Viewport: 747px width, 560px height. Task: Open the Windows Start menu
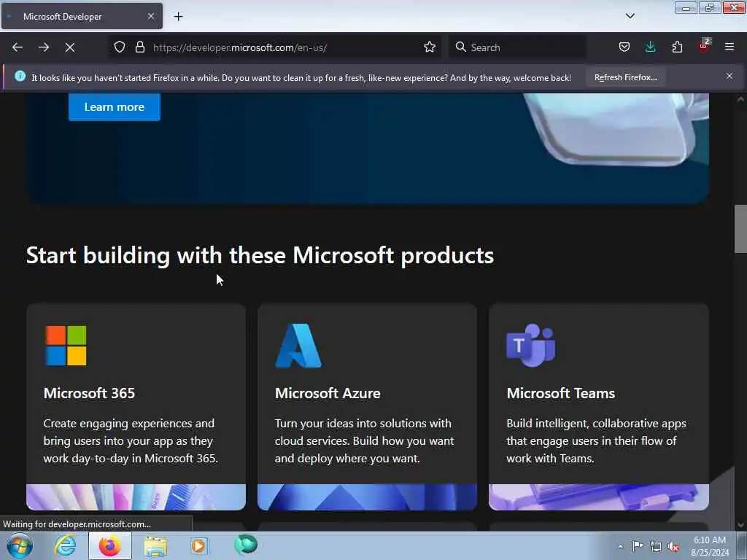point(20,545)
